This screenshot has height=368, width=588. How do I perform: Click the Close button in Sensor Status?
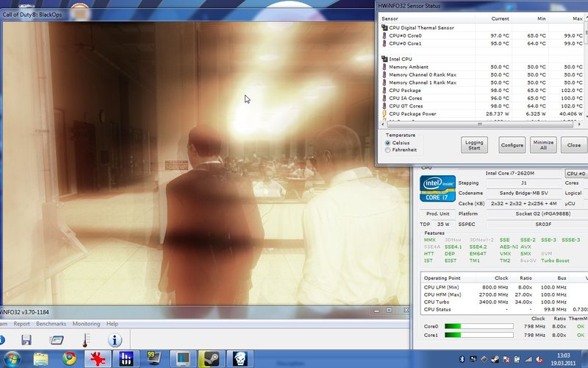(x=574, y=145)
